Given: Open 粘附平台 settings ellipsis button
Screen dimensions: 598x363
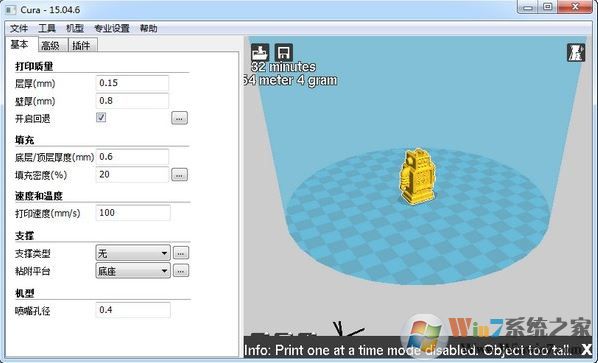Looking at the screenshot, I should coord(181,271).
